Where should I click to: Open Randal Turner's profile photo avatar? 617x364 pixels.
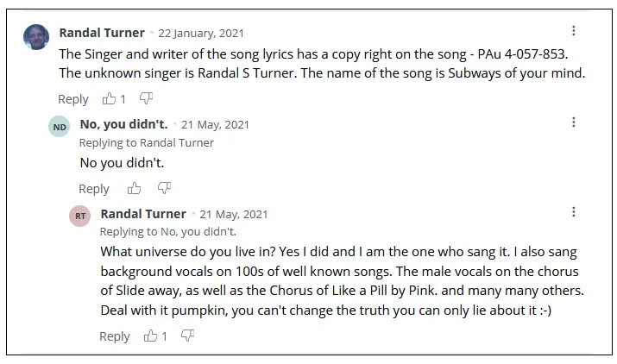coord(36,37)
